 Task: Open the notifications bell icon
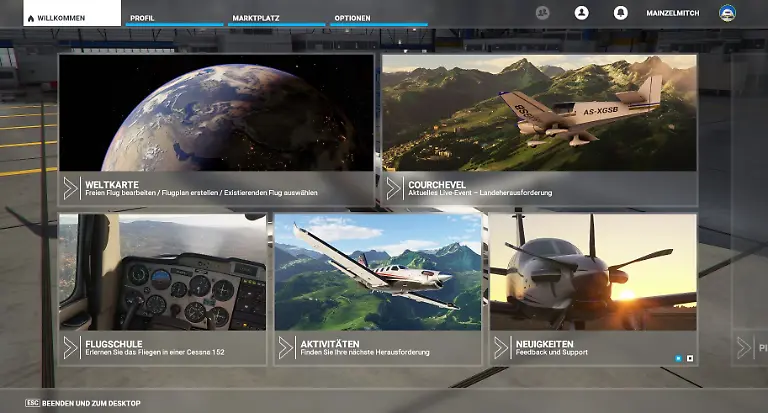point(620,13)
